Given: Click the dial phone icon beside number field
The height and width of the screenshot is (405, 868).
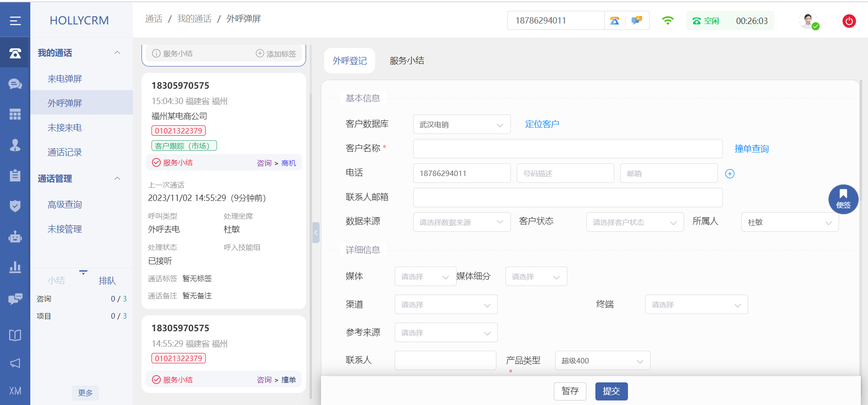Looking at the screenshot, I should [614, 21].
